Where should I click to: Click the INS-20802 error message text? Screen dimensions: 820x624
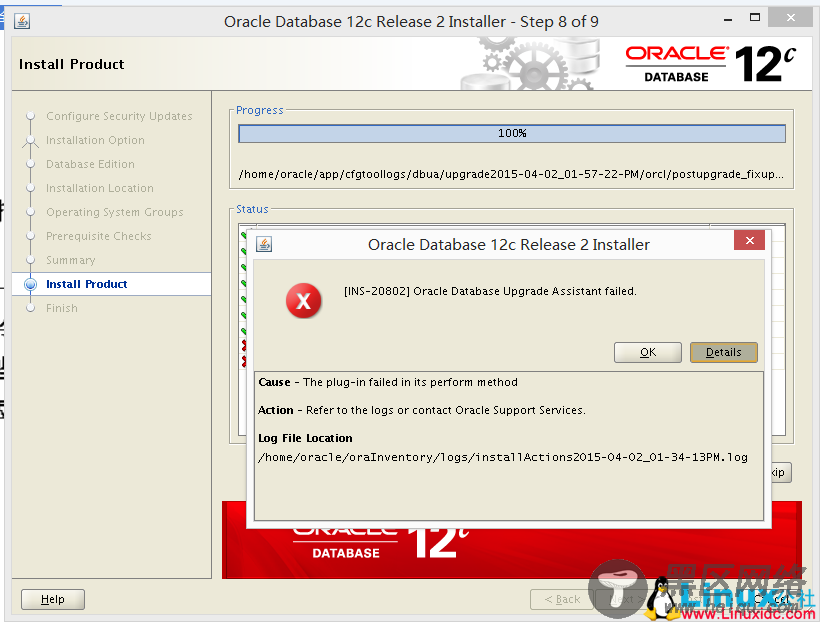point(490,291)
